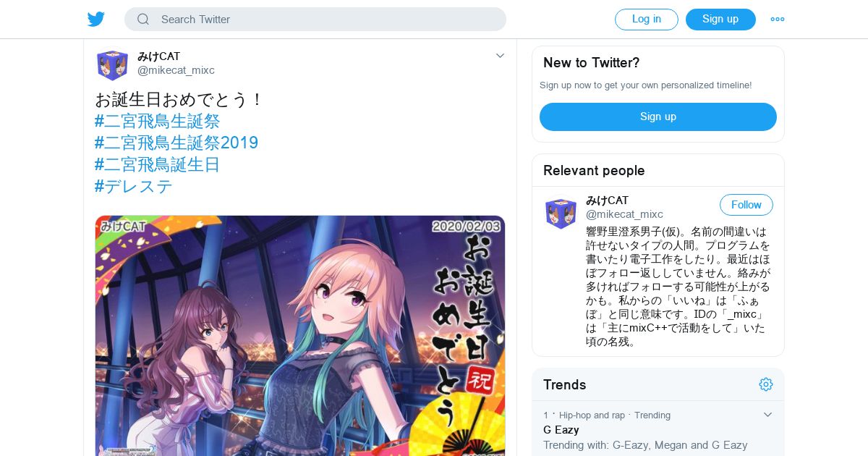This screenshot has height=456, width=868.
Task: Click みけCAT avatar in Relevant people
Action: pos(561,214)
